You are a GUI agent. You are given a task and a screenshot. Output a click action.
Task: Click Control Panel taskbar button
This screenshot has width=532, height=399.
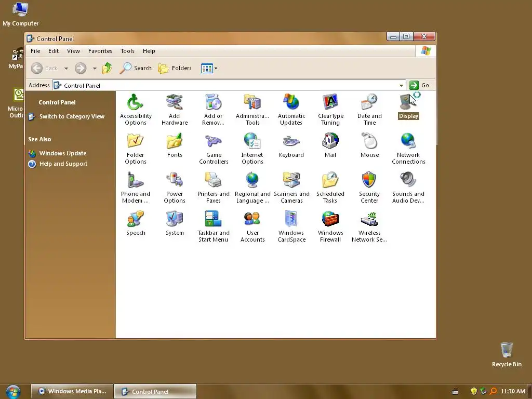point(155,391)
